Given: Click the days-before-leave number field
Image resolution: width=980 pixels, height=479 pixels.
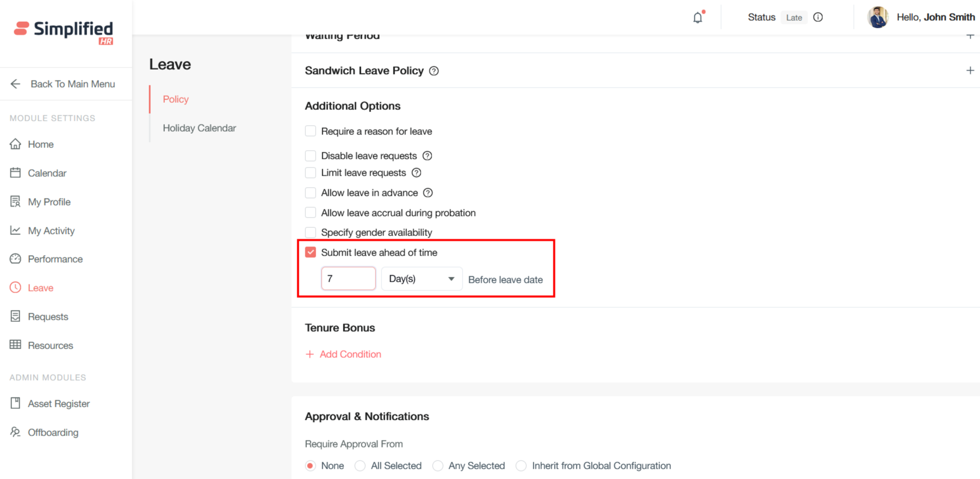Looking at the screenshot, I should [x=348, y=279].
